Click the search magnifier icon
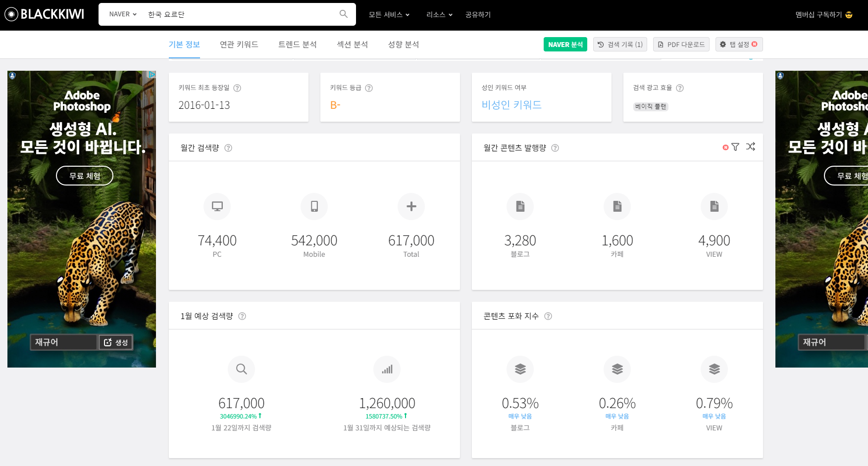 [x=343, y=14]
